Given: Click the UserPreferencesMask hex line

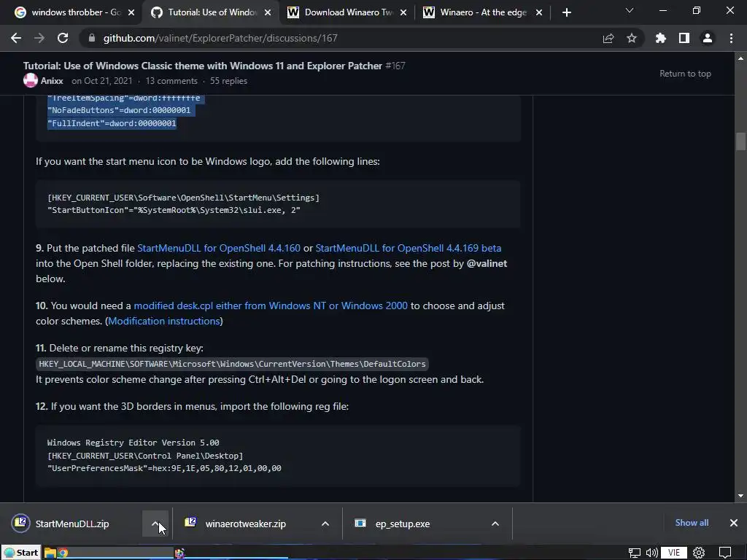Looking at the screenshot, I should pyautogui.click(x=164, y=468).
